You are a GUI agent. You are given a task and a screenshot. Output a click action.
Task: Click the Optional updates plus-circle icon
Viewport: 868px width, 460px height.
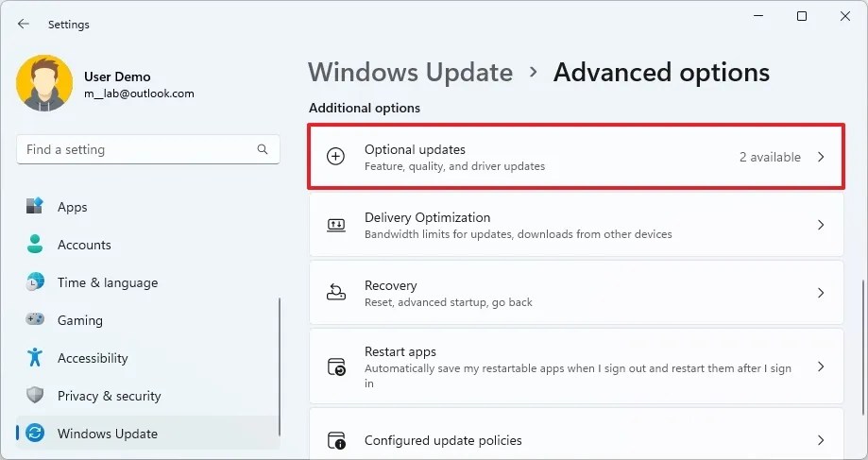click(335, 157)
